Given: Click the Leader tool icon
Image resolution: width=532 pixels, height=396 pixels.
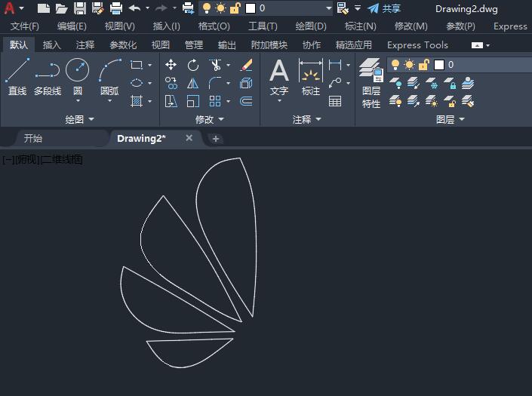Looking at the screenshot, I should click(335, 83).
